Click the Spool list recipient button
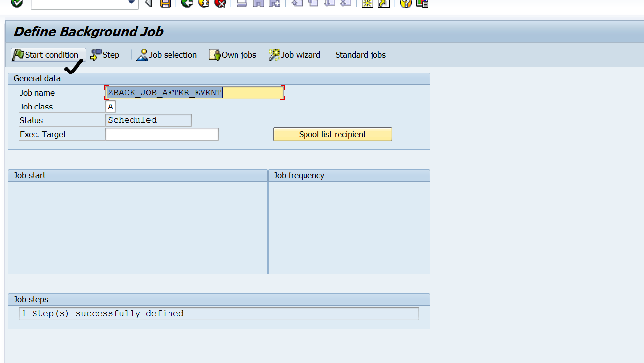 click(x=333, y=134)
